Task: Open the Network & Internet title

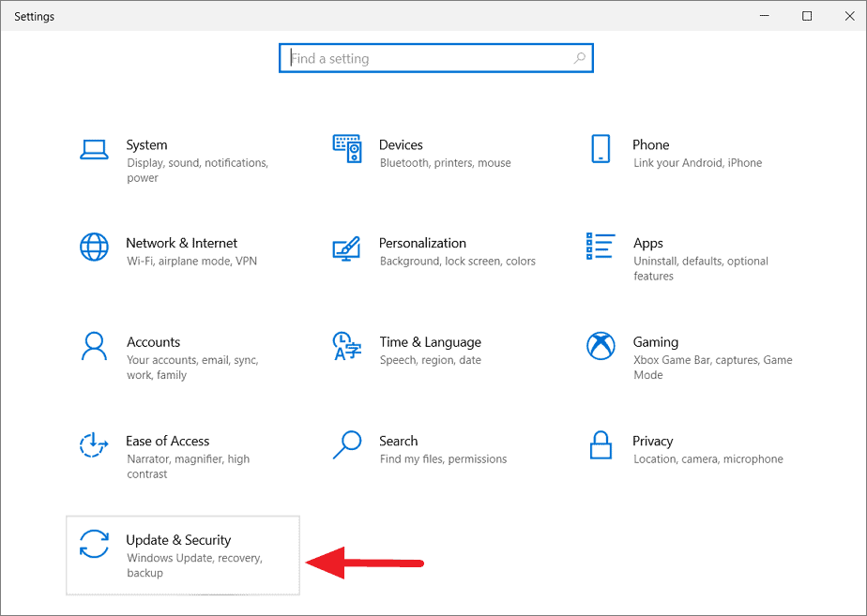Action: [x=182, y=243]
